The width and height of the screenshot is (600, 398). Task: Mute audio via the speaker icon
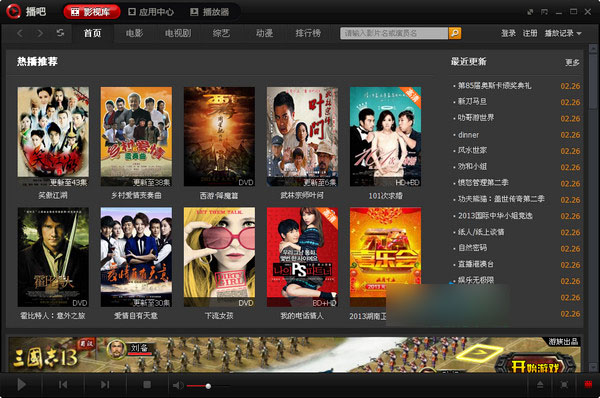178,385
